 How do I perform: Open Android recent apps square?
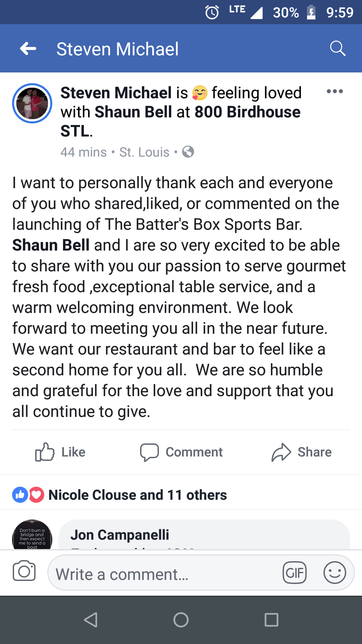tap(271, 620)
